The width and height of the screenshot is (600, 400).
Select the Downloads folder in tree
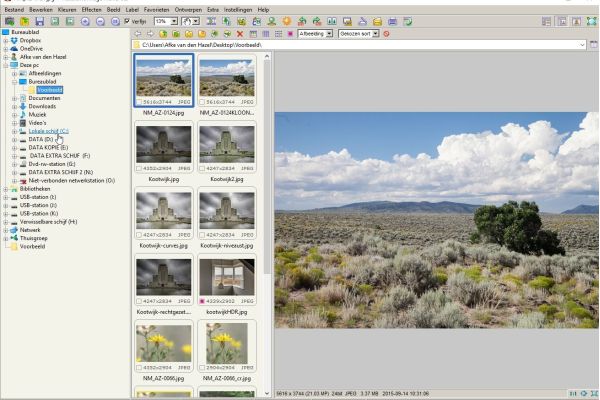tap(42, 106)
